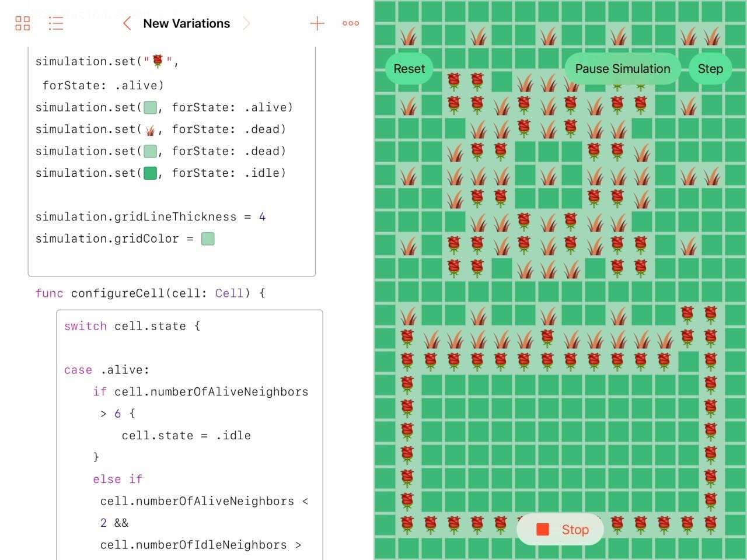The image size is (747, 560).
Task: Click the Reset button
Action: click(409, 69)
